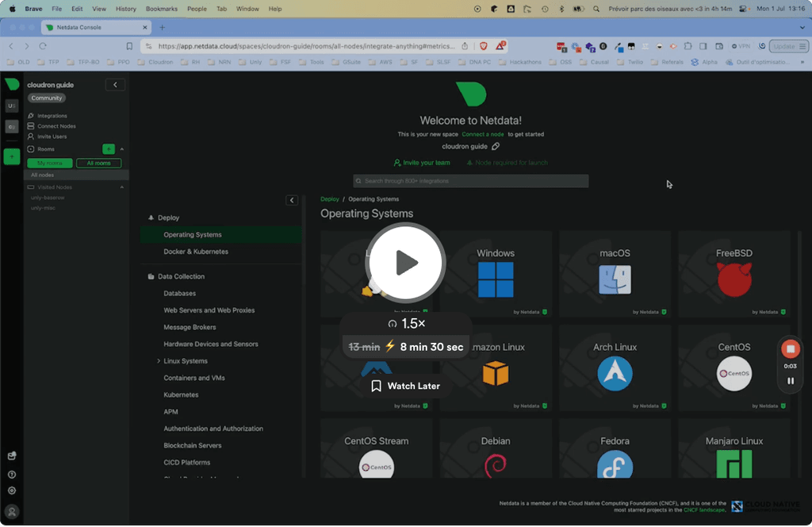This screenshot has width=812, height=527.
Task: Click the Watch Later button
Action: pyautogui.click(x=406, y=386)
